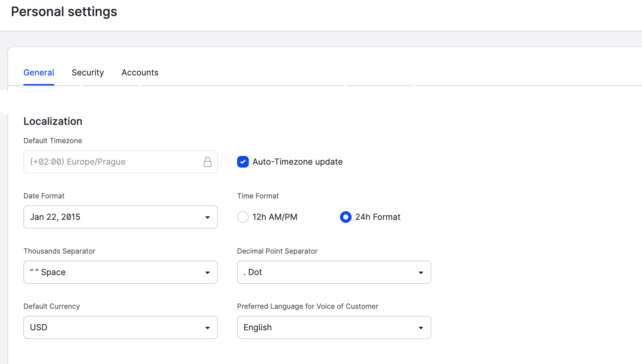This screenshot has width=642, height=364.
Task: Click the lock icon on Default Timezone field
Action: [x=208, y=162]
